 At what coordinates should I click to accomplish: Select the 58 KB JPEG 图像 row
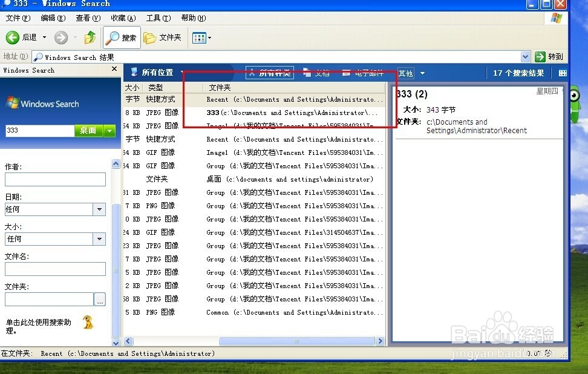(x=254, y=299)
